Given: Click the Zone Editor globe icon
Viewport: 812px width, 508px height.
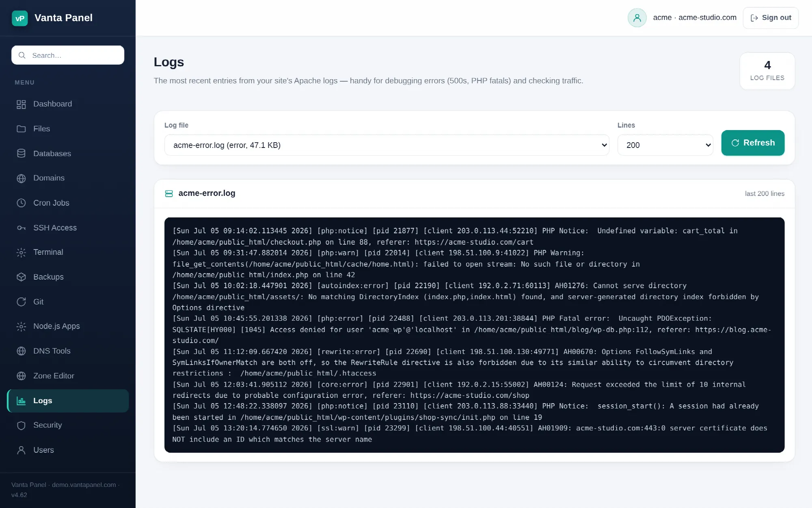Looking at the screenshot, I should pyautogui.click(x=21, y=376).
